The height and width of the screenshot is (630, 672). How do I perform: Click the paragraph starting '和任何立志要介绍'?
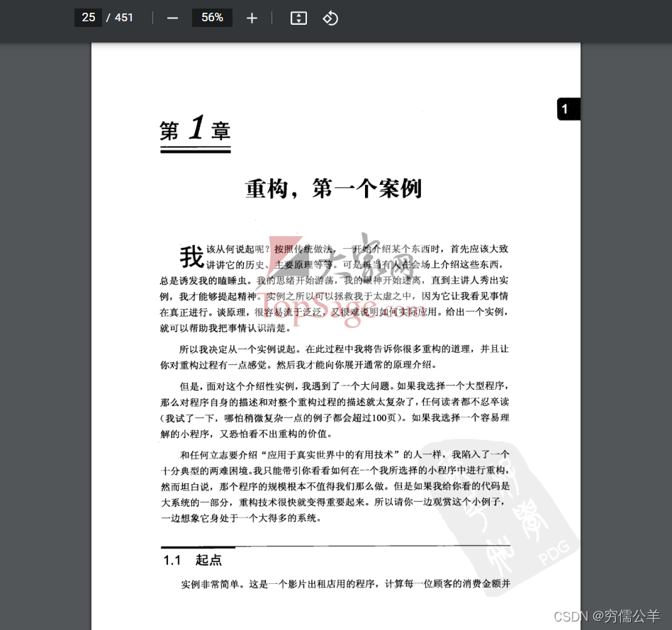click(335, 486)
